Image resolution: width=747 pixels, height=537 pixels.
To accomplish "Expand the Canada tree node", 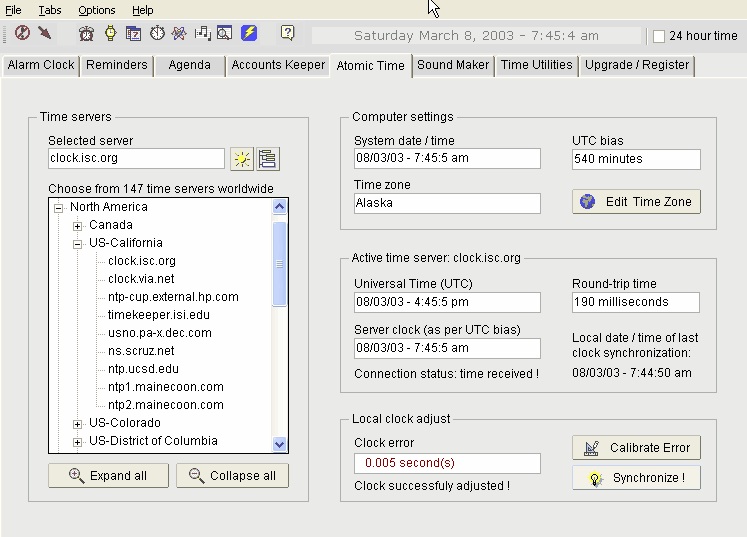I will click(78, 225).
